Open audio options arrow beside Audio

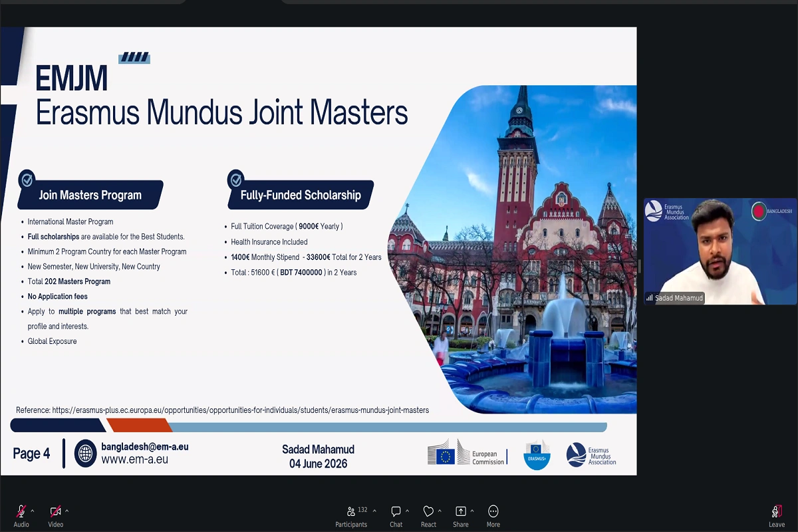33,511
